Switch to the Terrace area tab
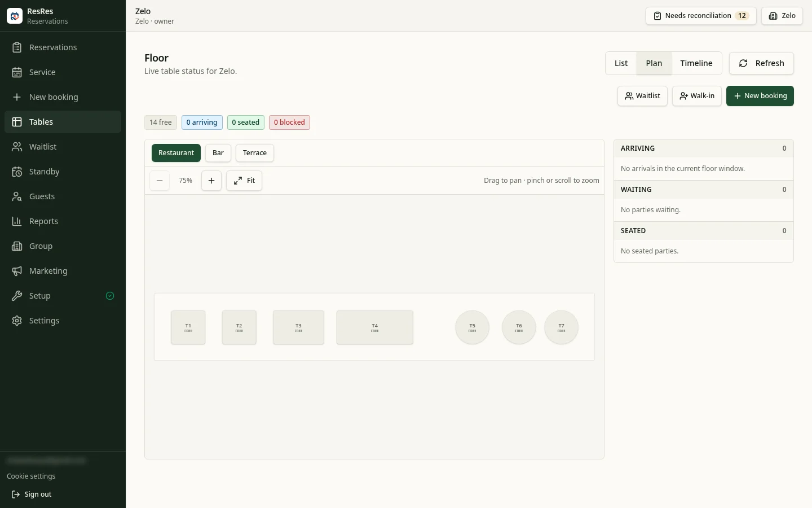The height and width of the screenshot is (508, 812). (255, 153)
